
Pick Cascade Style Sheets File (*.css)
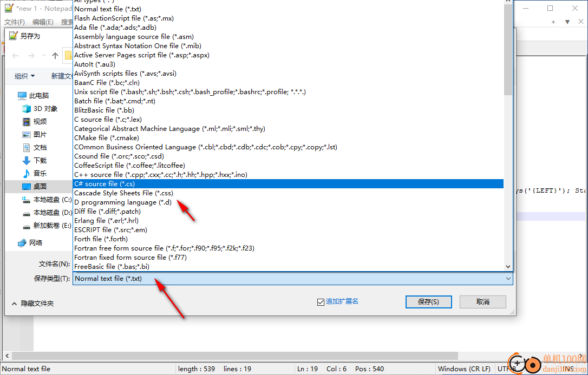288,193
